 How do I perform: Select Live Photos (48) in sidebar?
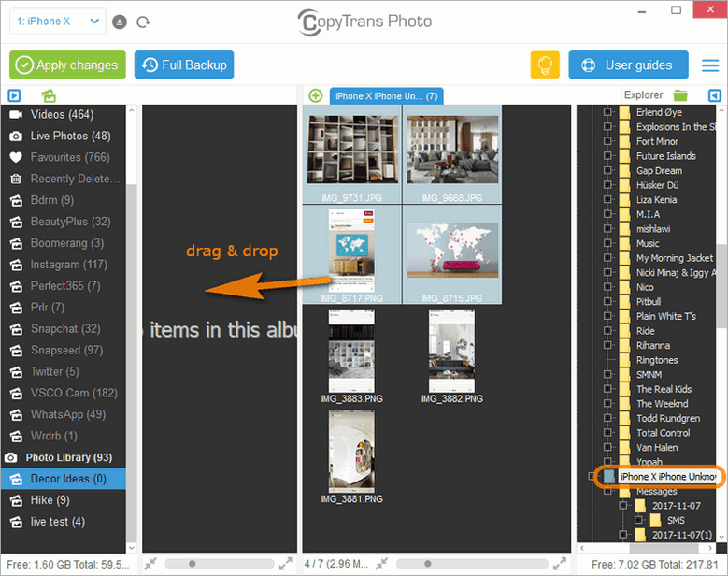pyautogui.click(x=64, y=136)
